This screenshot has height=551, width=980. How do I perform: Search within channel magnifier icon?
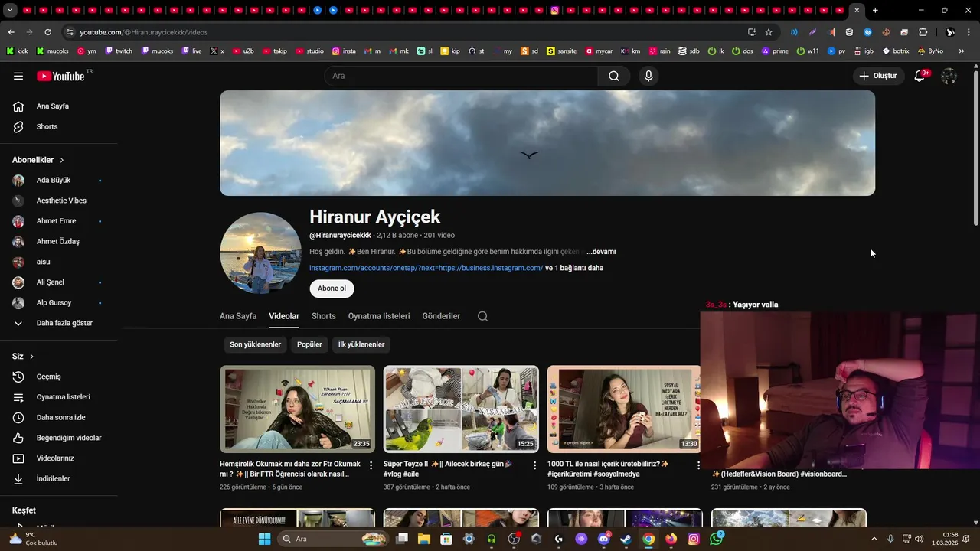click(483, 316)
